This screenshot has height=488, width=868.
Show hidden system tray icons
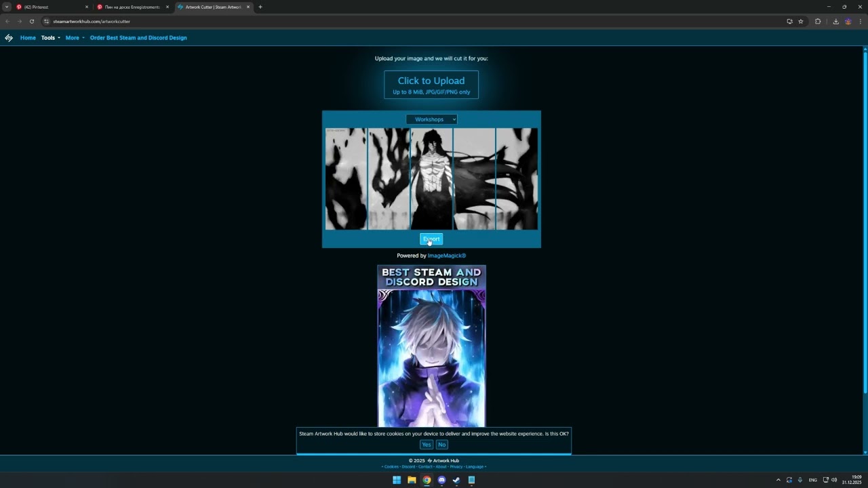(x=778, y=480)
